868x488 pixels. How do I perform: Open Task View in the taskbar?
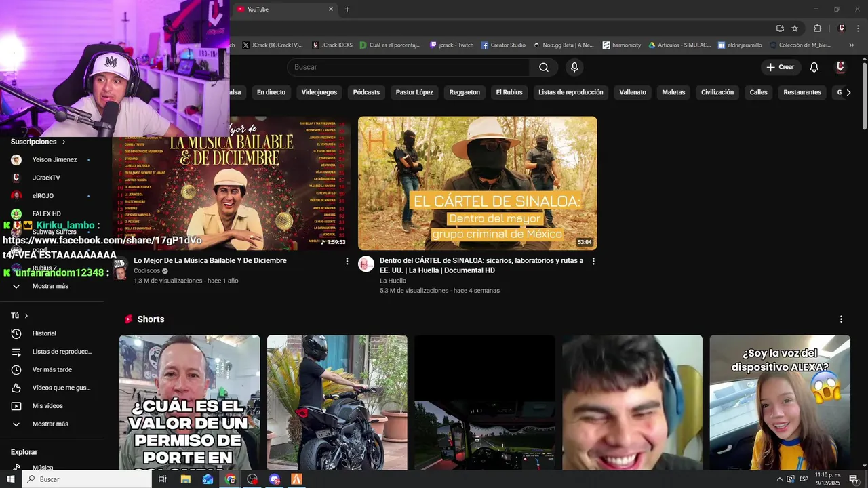click(163, 479)
